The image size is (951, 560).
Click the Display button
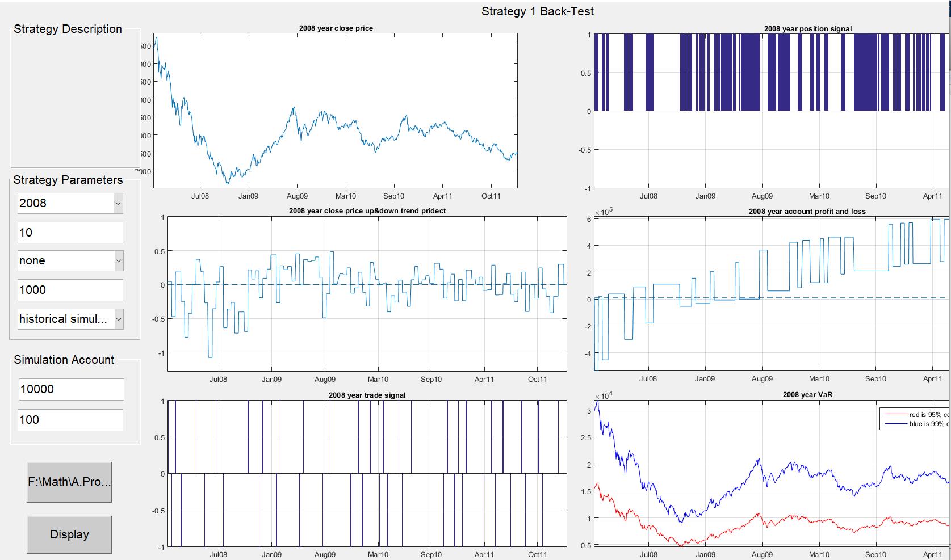point(69,534)
